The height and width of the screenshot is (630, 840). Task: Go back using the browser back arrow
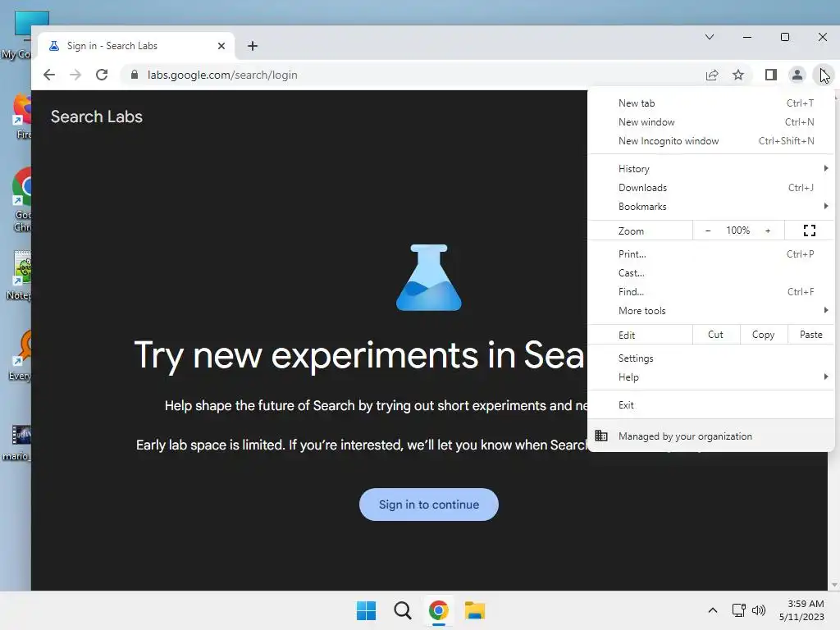[49, 75]
